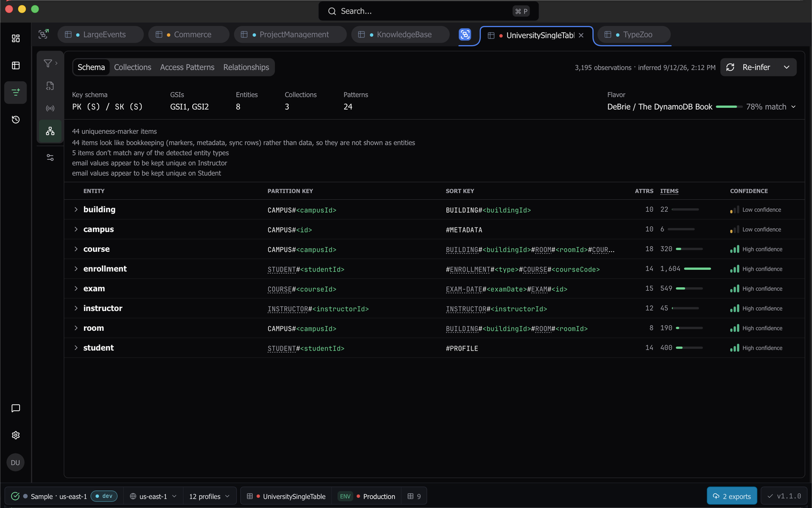Open the KnowledgeBase tab
The image size is (812, 508).
tap(400, 34)
